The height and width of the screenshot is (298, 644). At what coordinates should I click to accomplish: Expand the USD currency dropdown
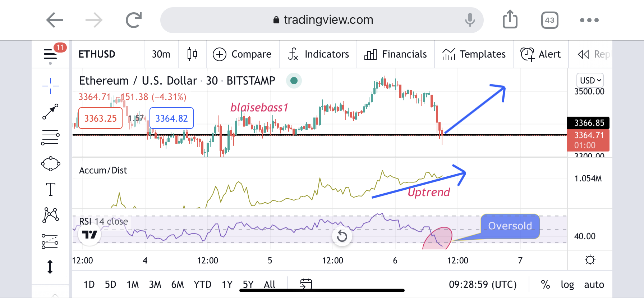(x=590, y=80)
